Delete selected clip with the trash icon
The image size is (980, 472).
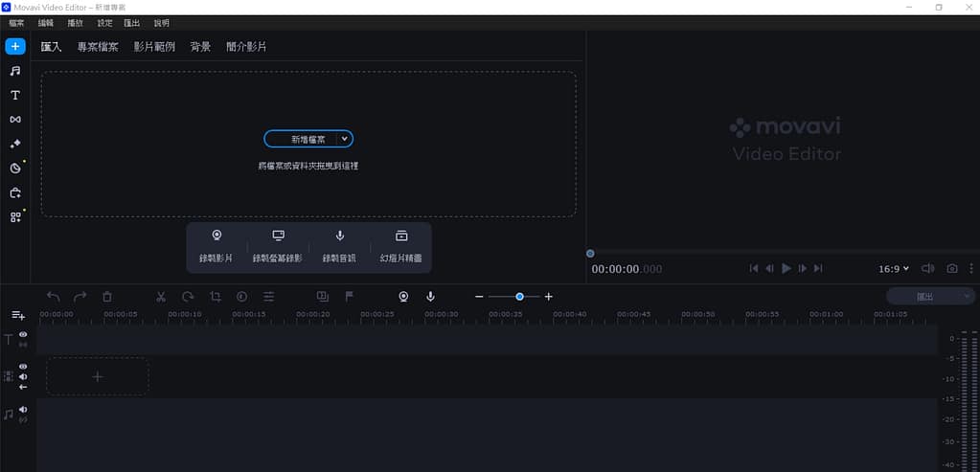point(107,297)
